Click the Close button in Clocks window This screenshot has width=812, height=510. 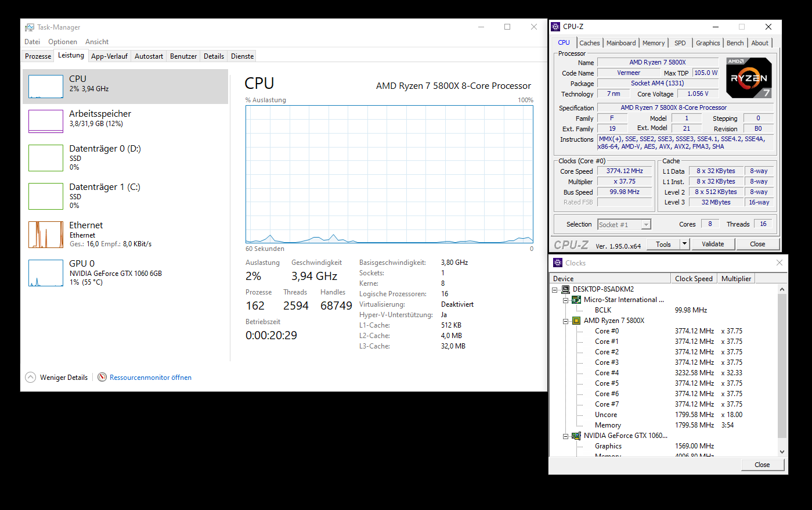(x=762, y=465)
